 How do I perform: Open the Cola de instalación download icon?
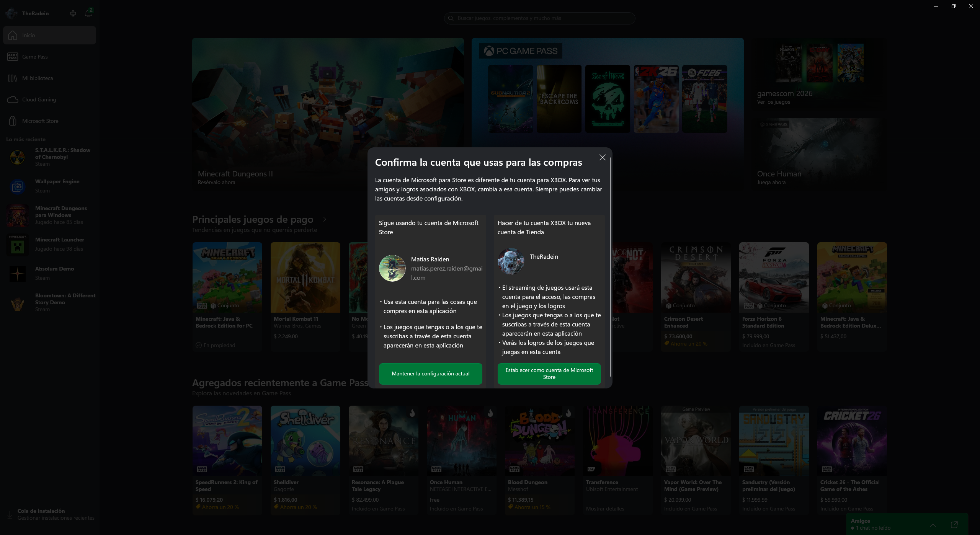(10, 514)
